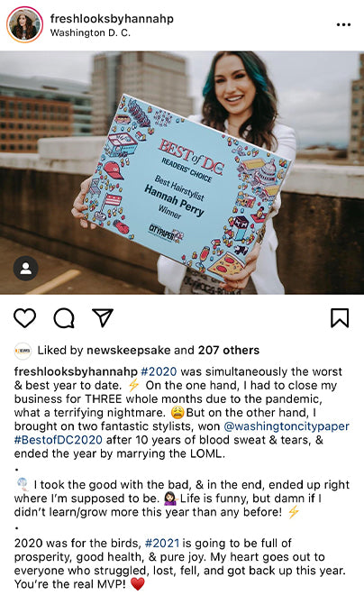Screen dimensions: 364x595
Task: Open freshlooksbyhannahp username in caption
Action: coord(76,371)
